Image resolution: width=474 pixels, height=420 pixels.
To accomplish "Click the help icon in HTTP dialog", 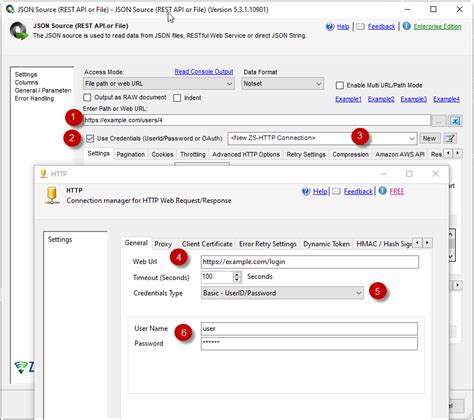I will coord(306,191).
